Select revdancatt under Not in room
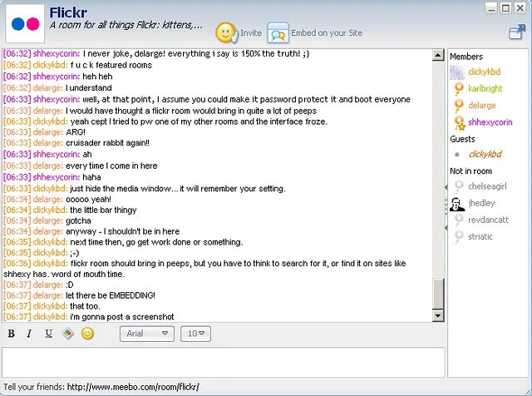Image resolution: width=532 pixels, height=396 pixels. (488, 220)
